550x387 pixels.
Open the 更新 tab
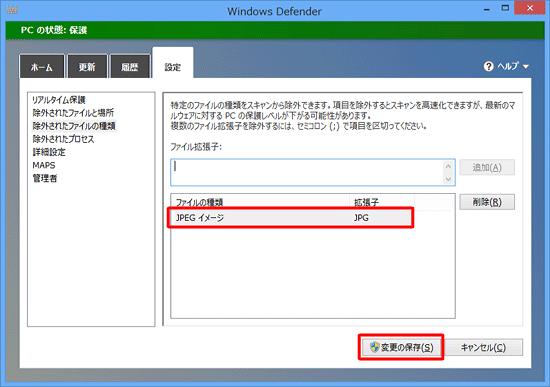click(x=87, y=66)
